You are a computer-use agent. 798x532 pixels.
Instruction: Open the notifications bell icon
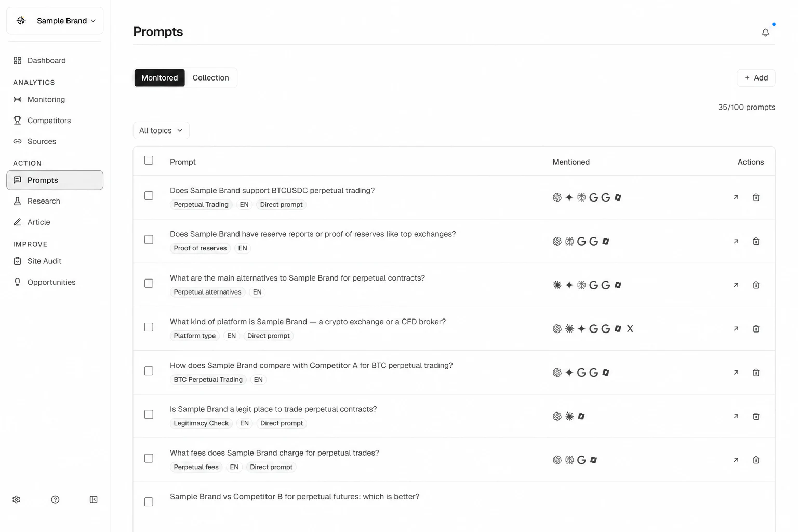[x=765, y=32]
